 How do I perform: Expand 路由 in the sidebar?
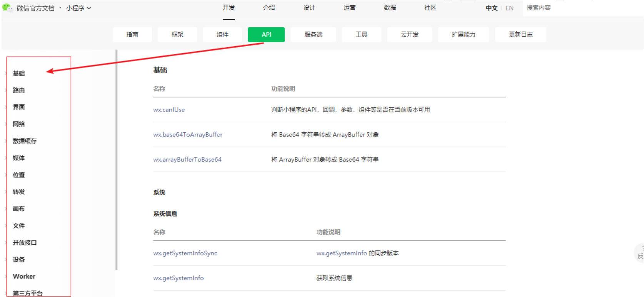[x=19, y=90]
